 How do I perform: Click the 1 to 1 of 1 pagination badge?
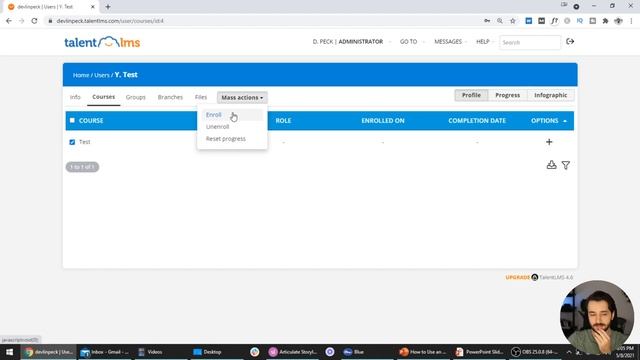pyautogui.click(x=82, y=167)
